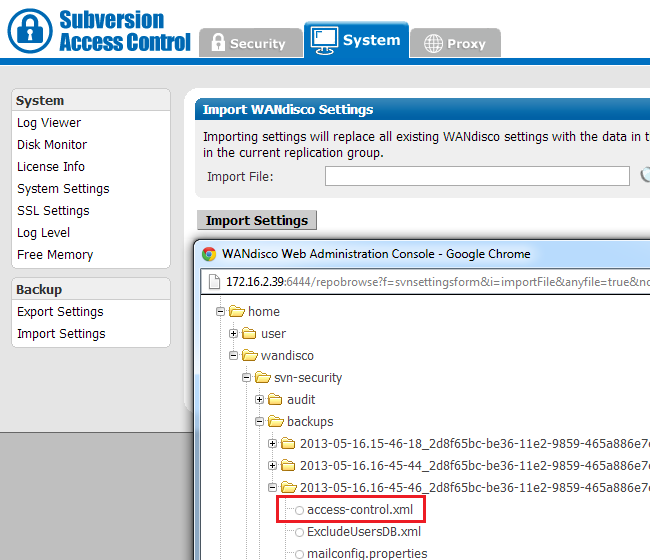Image resolution: width=650 pixels, height=560 pixels.
Task: Click folder icon of 2013-05-16.16-45-46 backup
Action: click(x=289, y=487)
